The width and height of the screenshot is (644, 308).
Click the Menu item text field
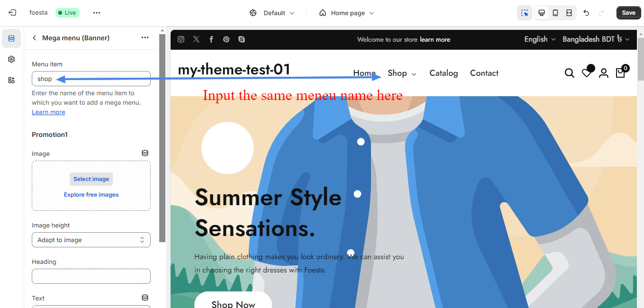[x=91, y=79]
